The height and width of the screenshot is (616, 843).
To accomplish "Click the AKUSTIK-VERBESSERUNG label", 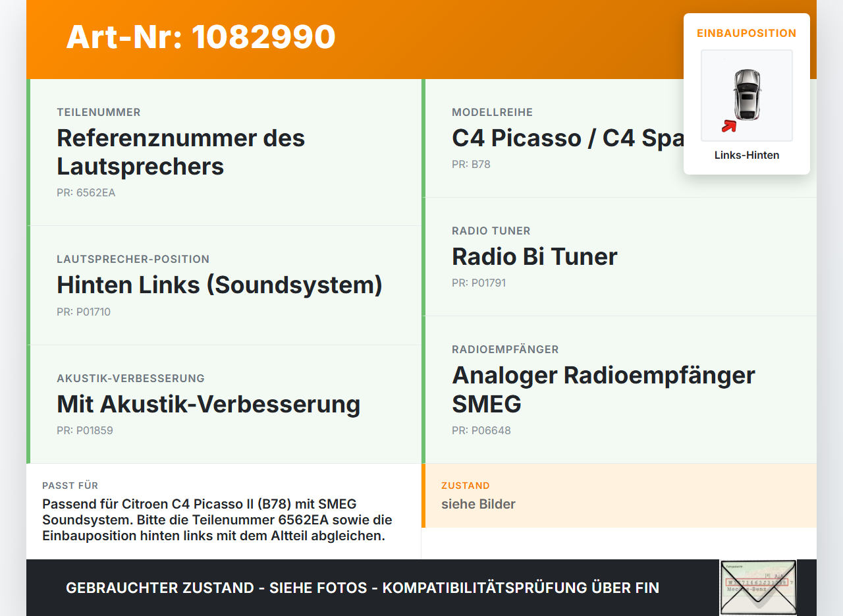I will pos(130,379).
